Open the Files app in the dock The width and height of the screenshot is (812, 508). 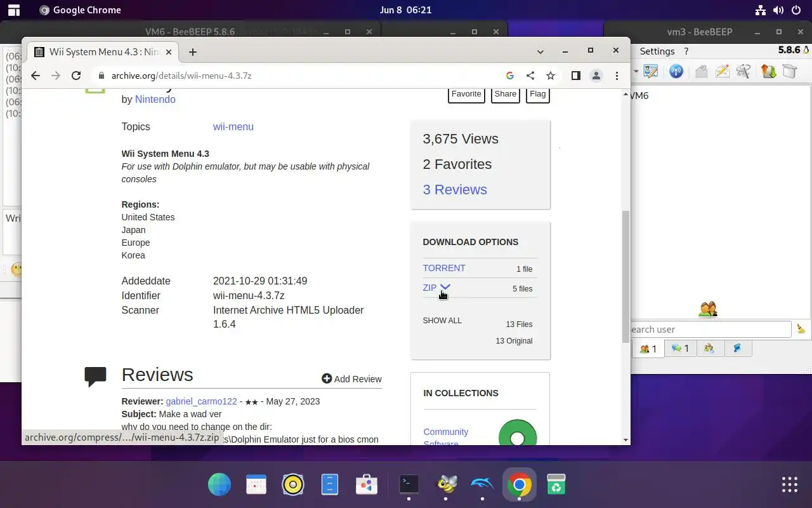tap(330, 485)
